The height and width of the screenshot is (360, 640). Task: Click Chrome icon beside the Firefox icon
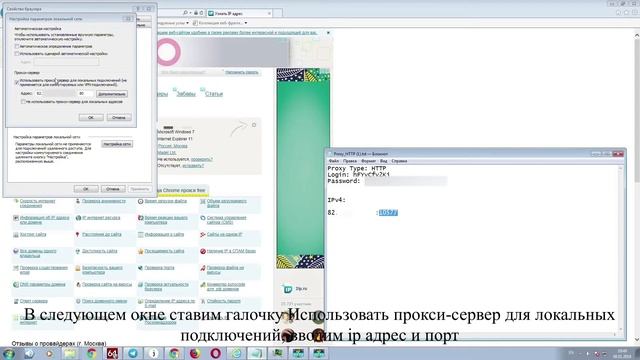pyautogui.click(x=174, y=353)
